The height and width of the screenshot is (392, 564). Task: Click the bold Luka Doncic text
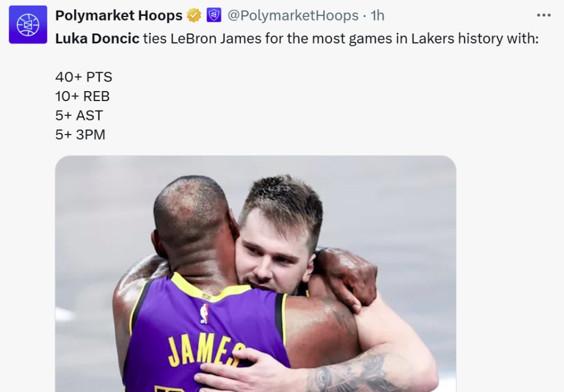click(97, 39)
